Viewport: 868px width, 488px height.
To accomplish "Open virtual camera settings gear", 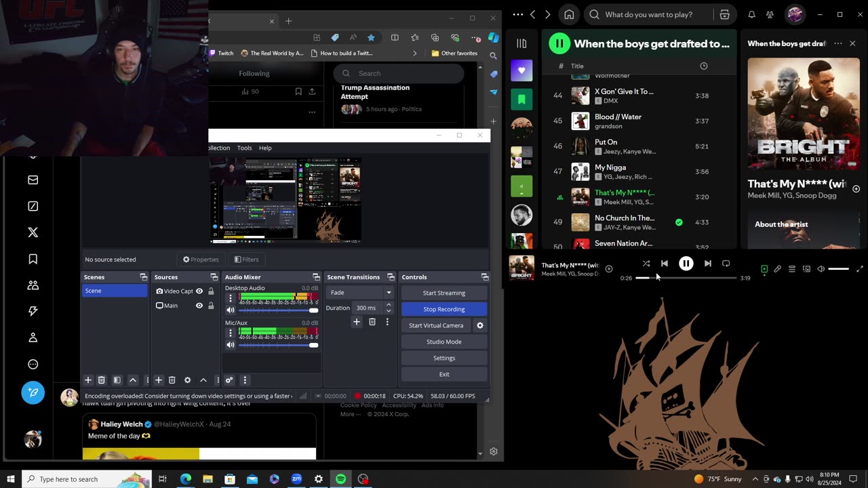I will [x=480, y=325].
